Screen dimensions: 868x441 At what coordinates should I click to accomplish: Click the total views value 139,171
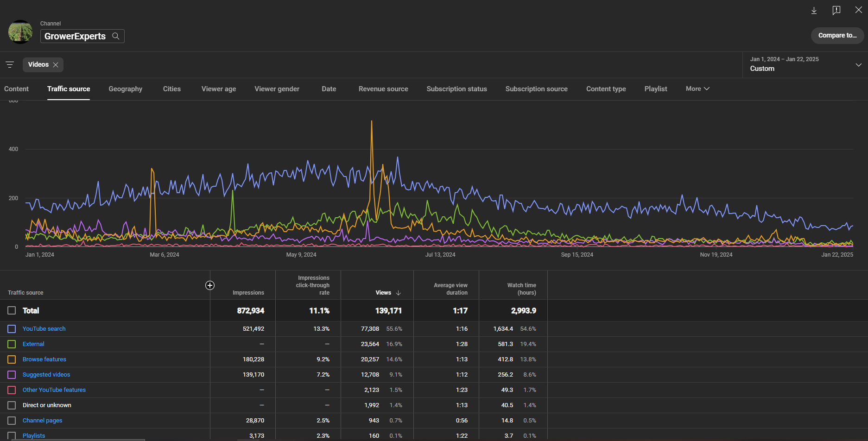[x=388, y=311]
